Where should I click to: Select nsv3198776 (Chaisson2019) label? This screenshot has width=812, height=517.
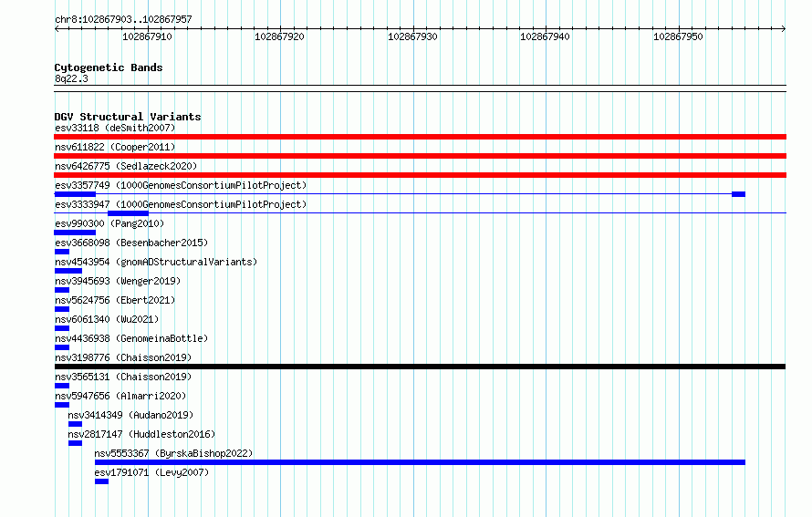(x=123, y=357)
